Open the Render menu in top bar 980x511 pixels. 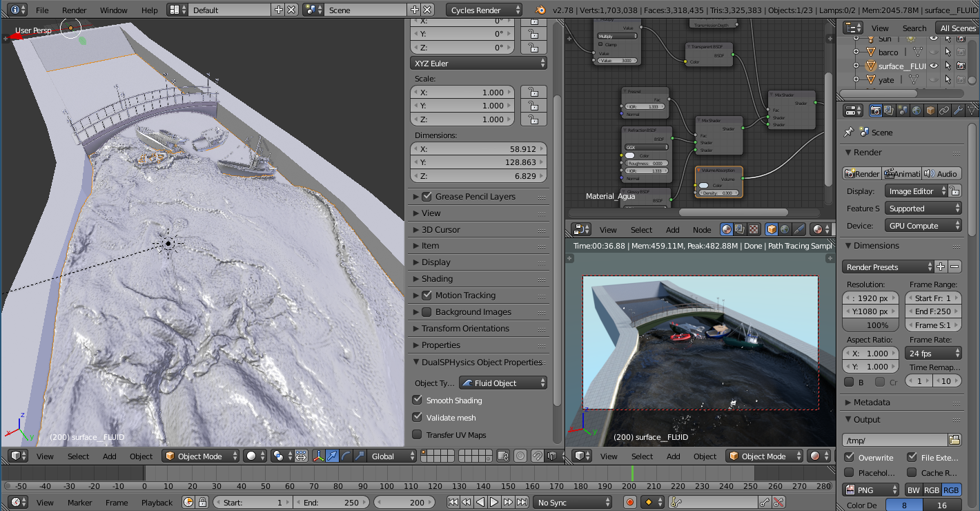pos(74,10)
